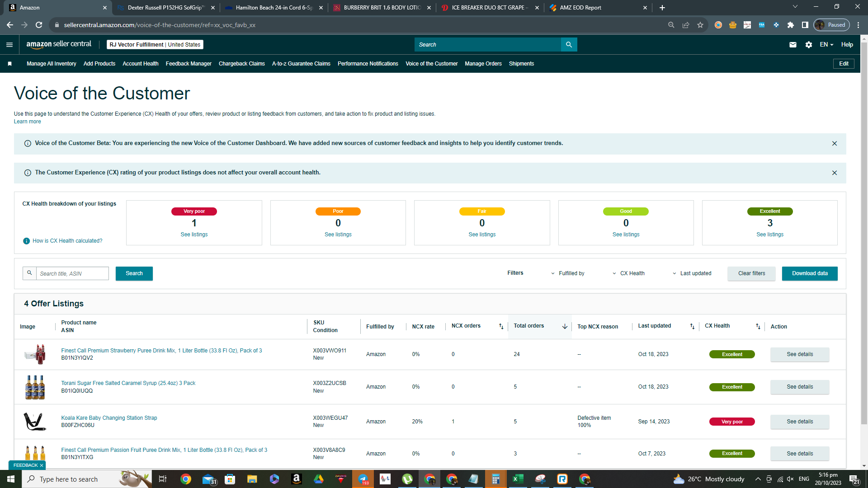Open the Windows notification center
This screenshot has height=488, width=868.
(854, 479)
